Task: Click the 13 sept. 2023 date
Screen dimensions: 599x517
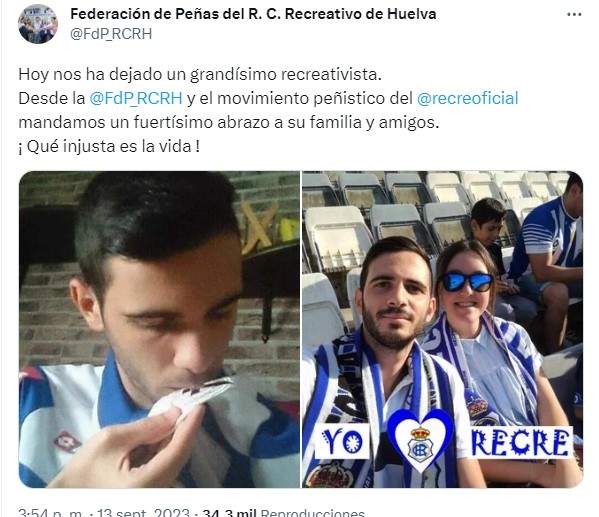Action: (143, 512)
